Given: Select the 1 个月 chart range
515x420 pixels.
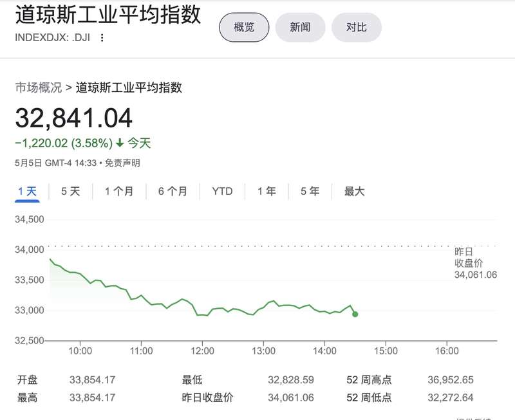Looking at the screenshot, I should (x=119, y=191).
